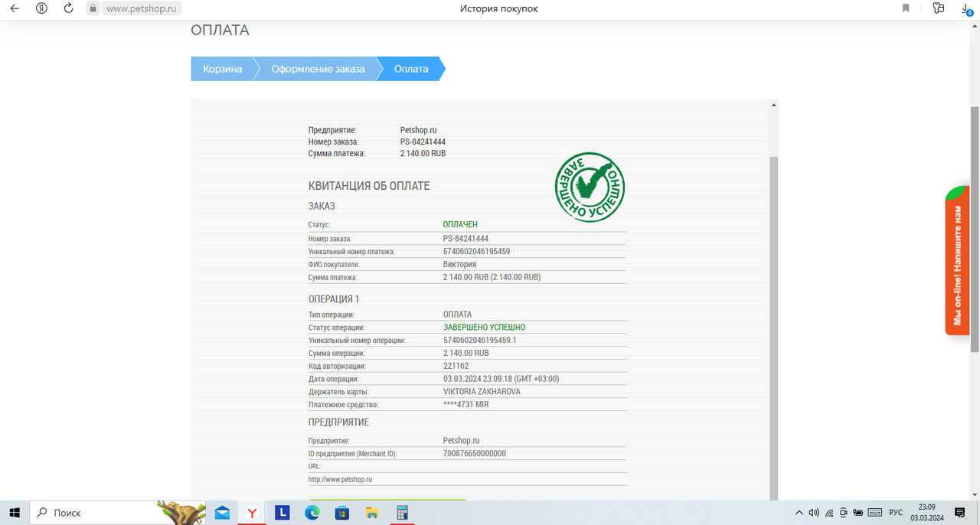Bookmark this page with the bookmark icon
Viewport: 980px width, 525px height.
906,8
